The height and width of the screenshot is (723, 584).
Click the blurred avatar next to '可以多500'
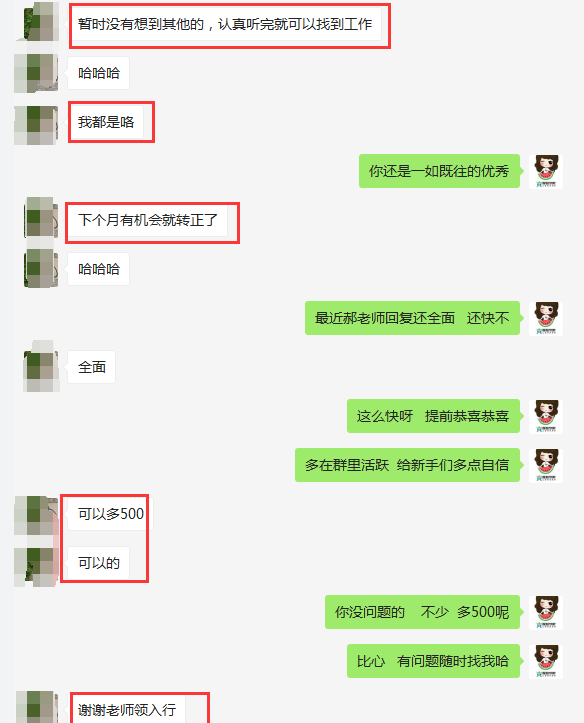pyautogui.click(x=36, y=515)
